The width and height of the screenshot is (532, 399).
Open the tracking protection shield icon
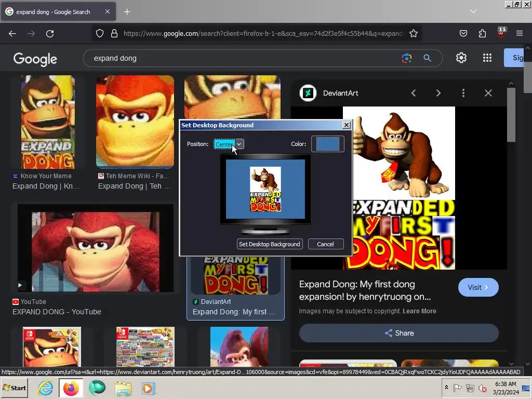pyautogui.click(x=99, y=34)
